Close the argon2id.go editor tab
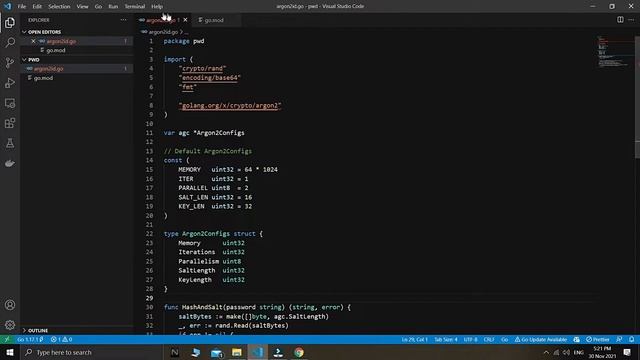This screenshot has height=360, width=640. tap(185, 20)
